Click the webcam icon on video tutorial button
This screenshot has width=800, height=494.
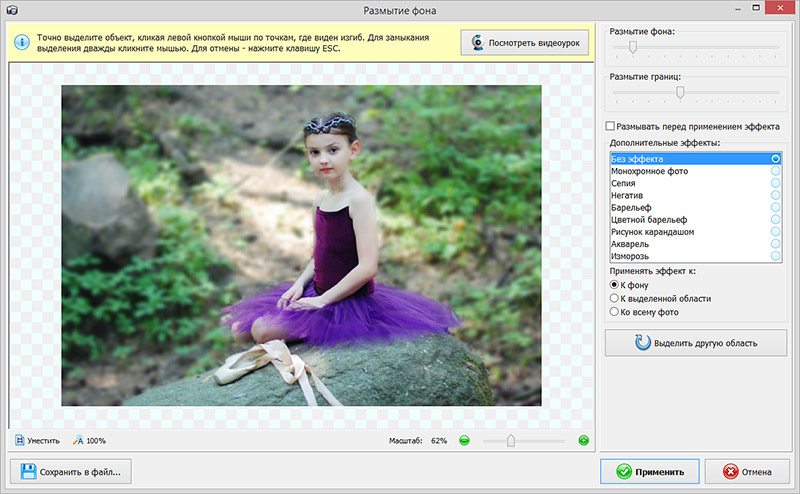tap(478, 43)
